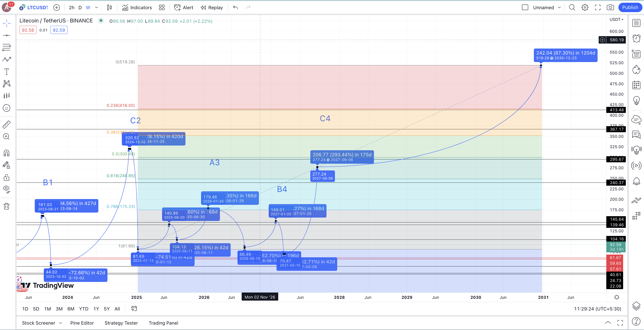The image size is (644, 330).
Task: Select the Text annotation tool
Action: (7, 72)
